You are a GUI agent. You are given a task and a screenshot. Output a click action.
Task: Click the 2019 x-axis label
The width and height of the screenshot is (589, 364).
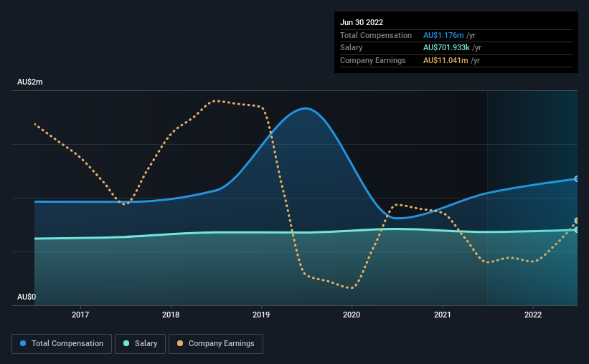(261, 315)
